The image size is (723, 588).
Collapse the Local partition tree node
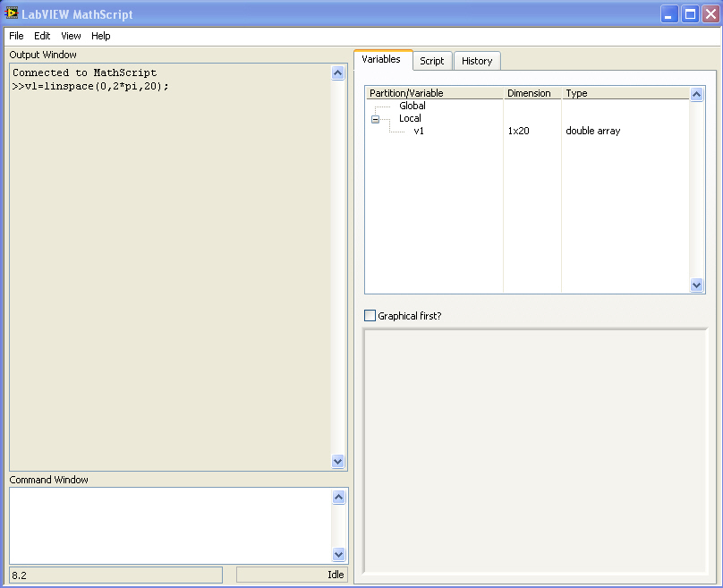coord(375,119)
